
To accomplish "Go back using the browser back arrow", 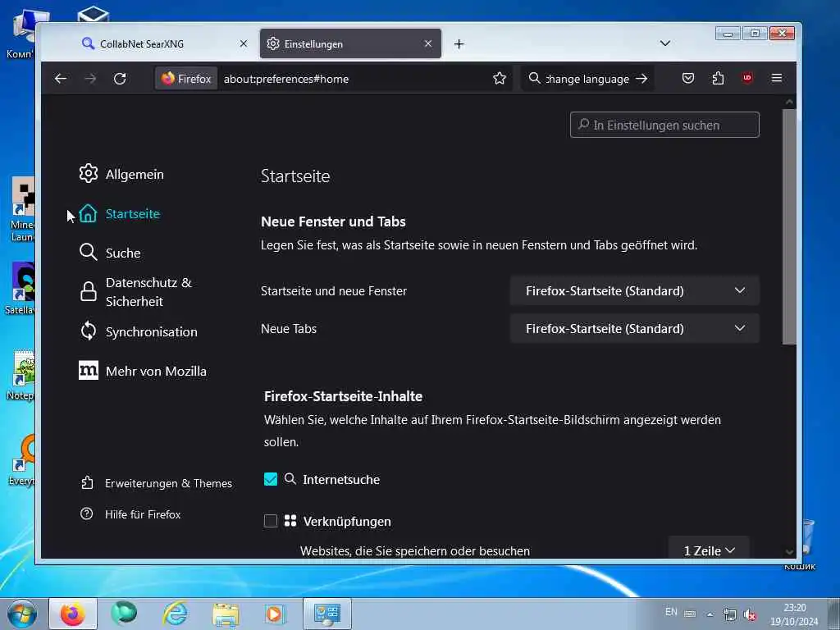I will pos(61,79).
